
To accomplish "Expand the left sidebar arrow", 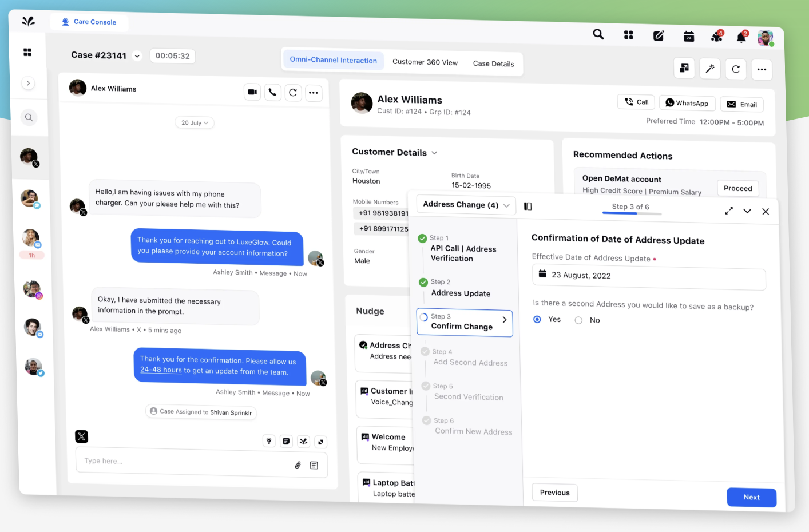I will click(28, 84).
